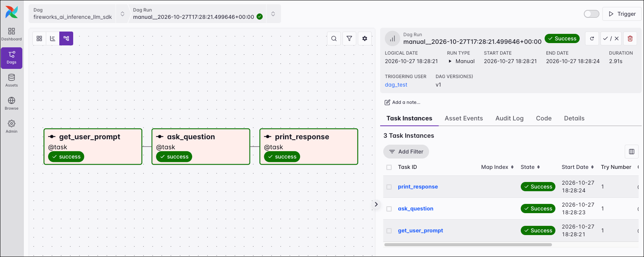Select the get_user_prompt graph node
The height and width of the screenshot is (257, 644).
93,147
